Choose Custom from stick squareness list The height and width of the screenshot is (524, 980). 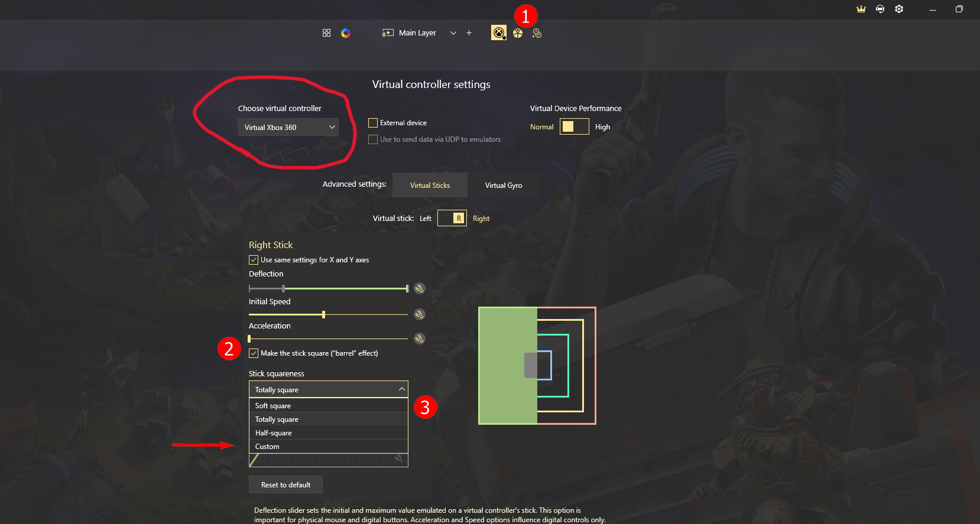click(x=329, y=447)
